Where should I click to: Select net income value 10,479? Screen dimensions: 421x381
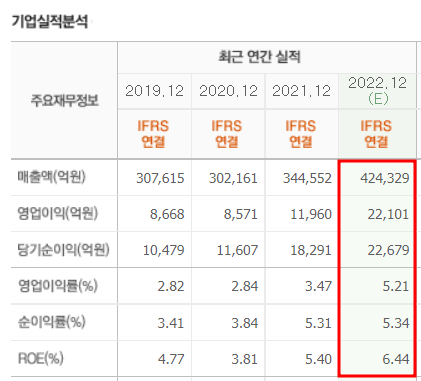[164, 250]
